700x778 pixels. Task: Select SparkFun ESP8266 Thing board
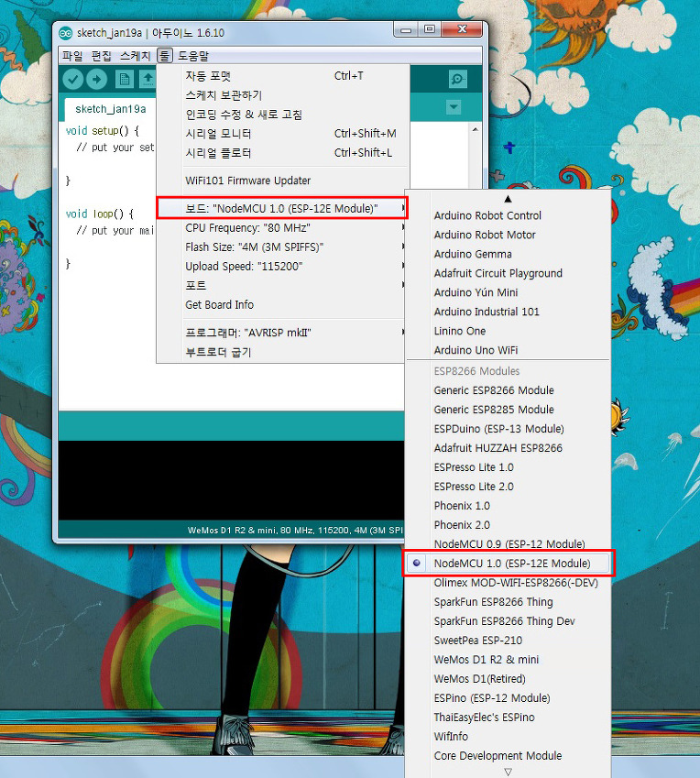[508, 602]
